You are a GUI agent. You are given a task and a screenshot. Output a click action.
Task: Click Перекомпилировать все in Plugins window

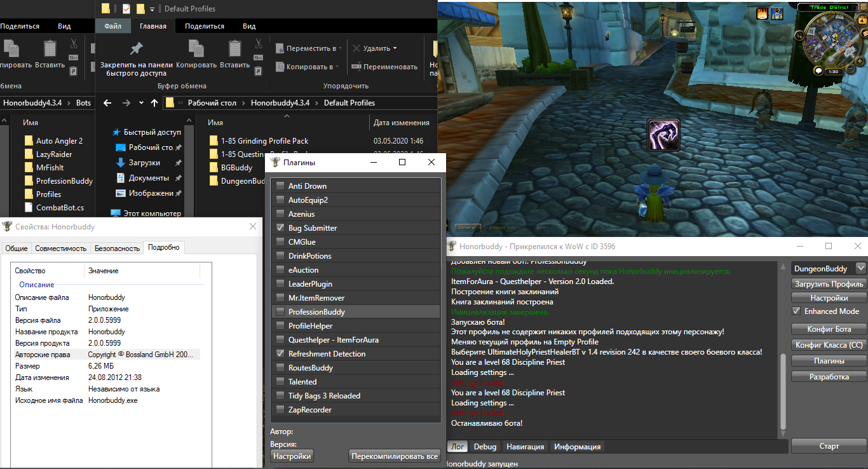(x=395, y=456)
